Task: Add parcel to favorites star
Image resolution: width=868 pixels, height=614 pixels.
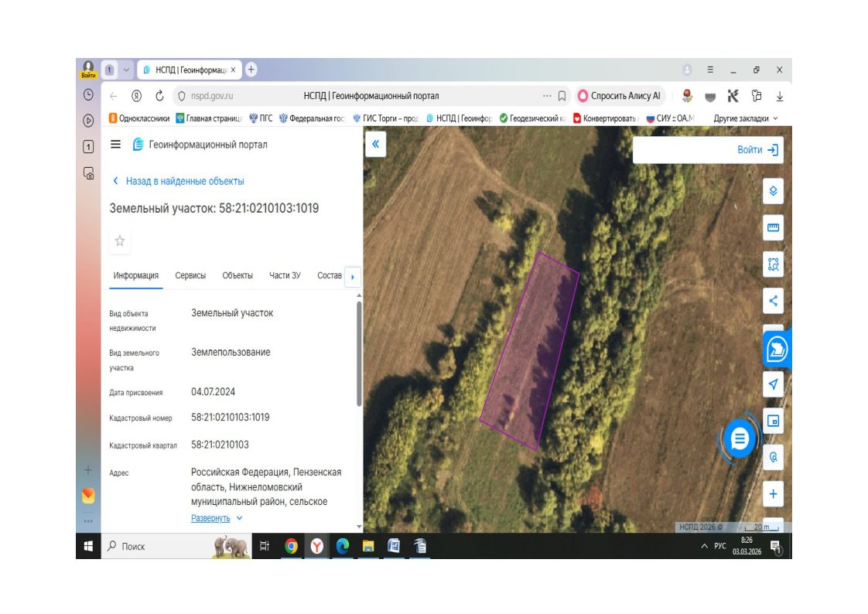Action: [120, 240]
